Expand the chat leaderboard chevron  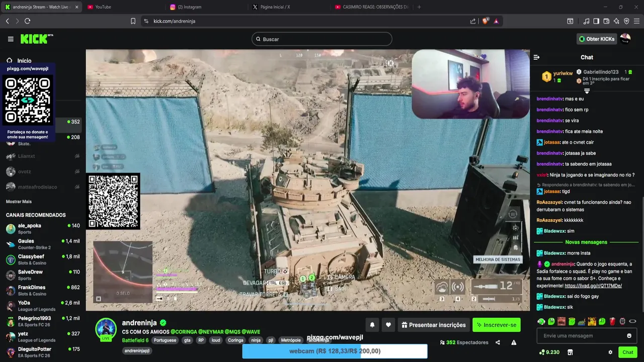pyautogui.click(x=587, y=91)
